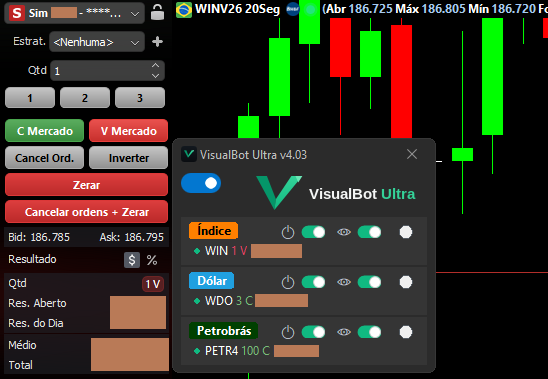Set quantity preset button 2
The width and height of the screenshot is (548, 379).
[85, 98]
